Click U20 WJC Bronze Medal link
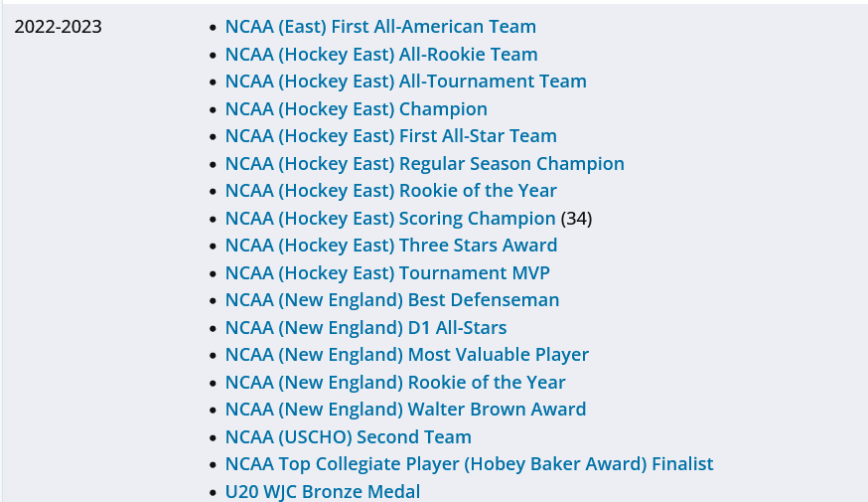868x502 pixels. (x=322, y=491)
